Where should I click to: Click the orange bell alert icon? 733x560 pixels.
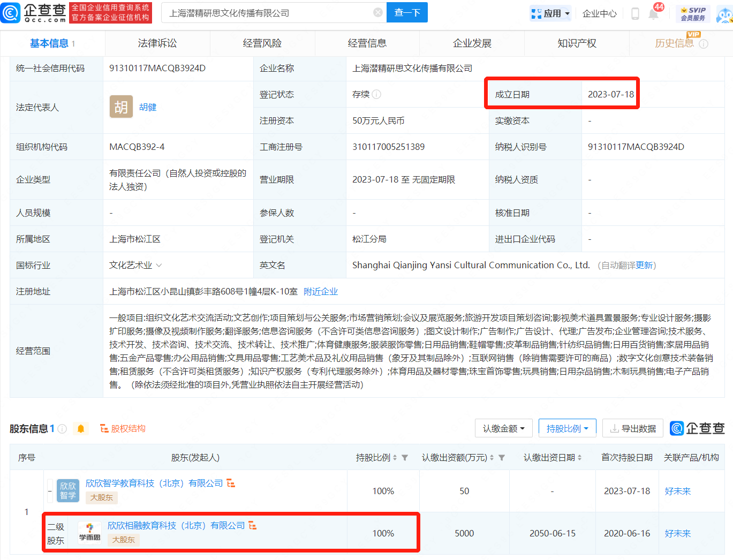coord(81,429)
